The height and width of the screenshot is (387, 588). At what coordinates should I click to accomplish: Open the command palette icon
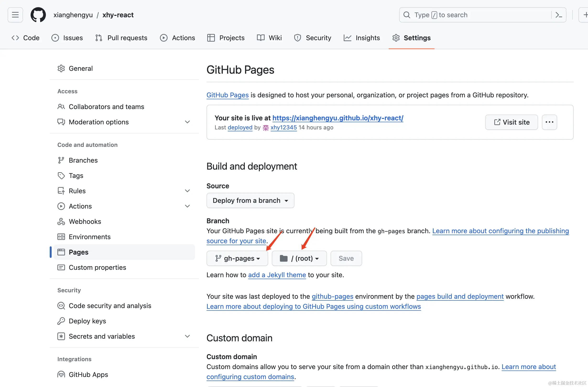559,15
